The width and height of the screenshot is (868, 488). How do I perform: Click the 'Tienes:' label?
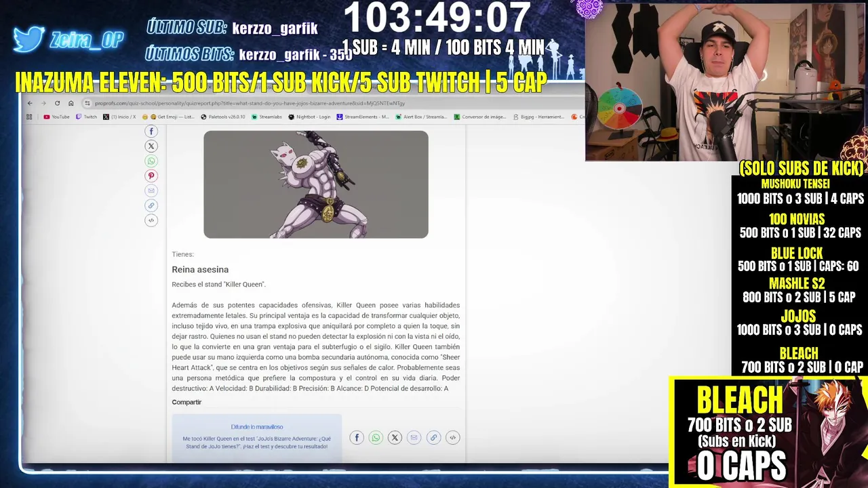pyautogui.click(x=182, y=254)
